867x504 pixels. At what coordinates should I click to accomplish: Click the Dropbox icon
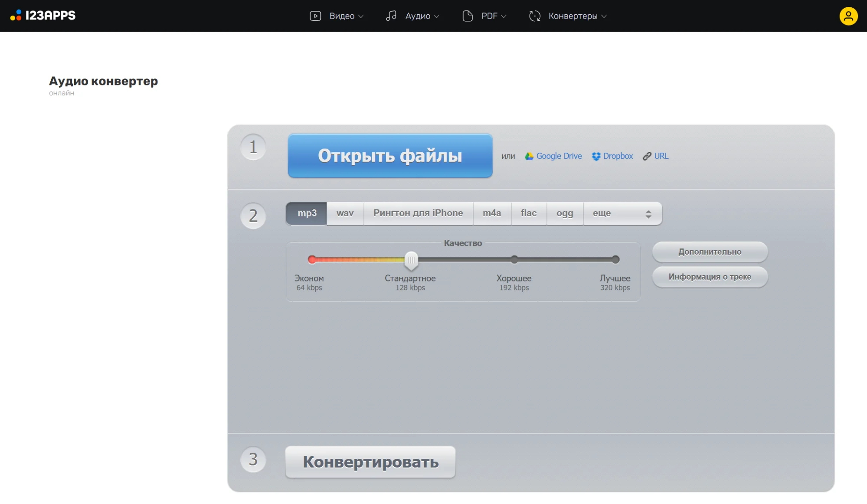(x=596, y=156)
